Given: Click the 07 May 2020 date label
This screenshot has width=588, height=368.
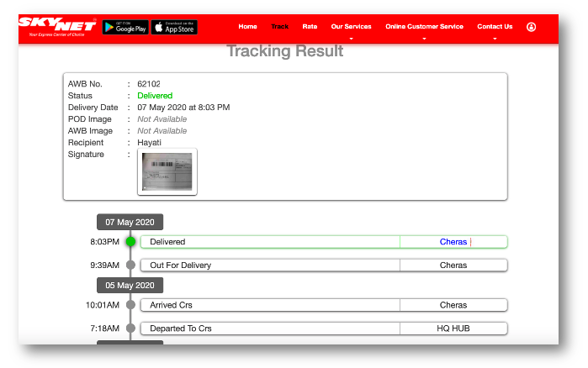Looking at the screenshot, I should coord(130,222).
